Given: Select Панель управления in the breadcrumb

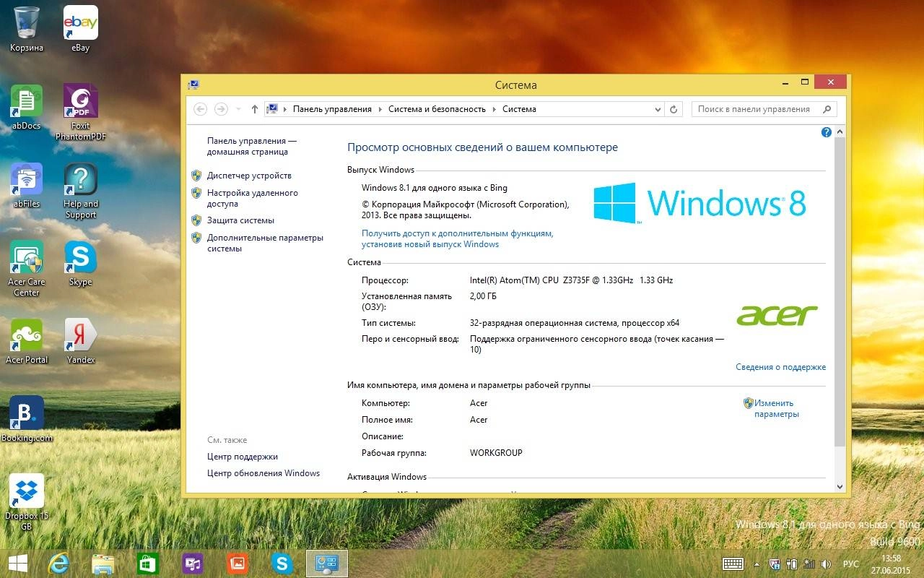Looking at the screenshot, I should pos(332,109).
